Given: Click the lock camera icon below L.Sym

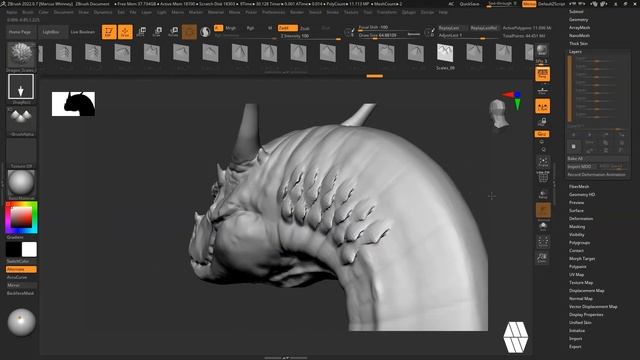Looking at the screenshot, I should 542,122.
